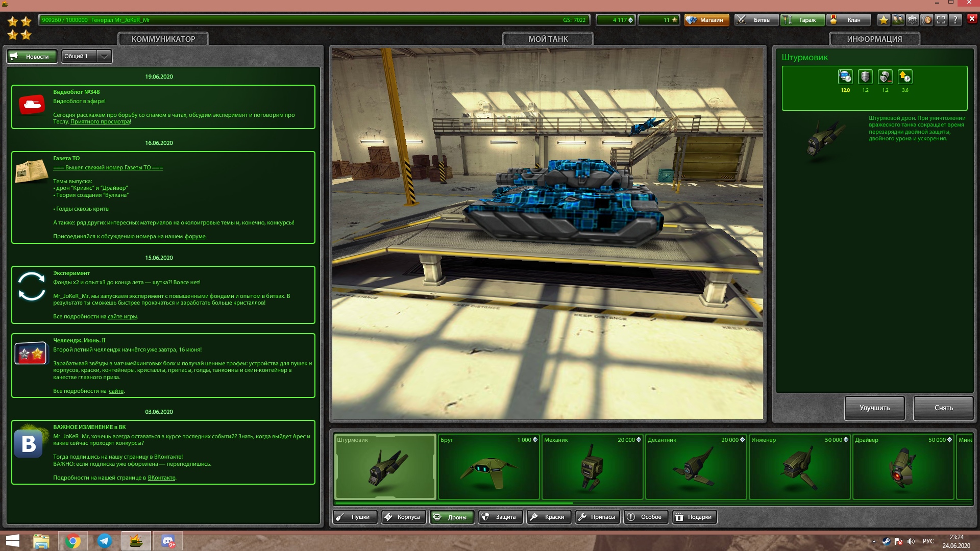This screenshot has height=551, width=980.
Task: Open Telegram from taskbar
Action: coord(105,541)
